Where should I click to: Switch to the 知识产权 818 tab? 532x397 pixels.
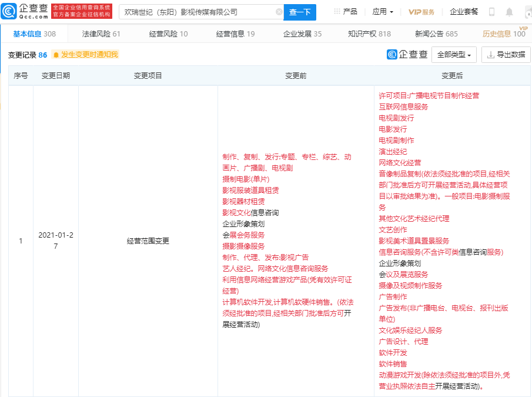pyautogui.click(x=369, y=34)
